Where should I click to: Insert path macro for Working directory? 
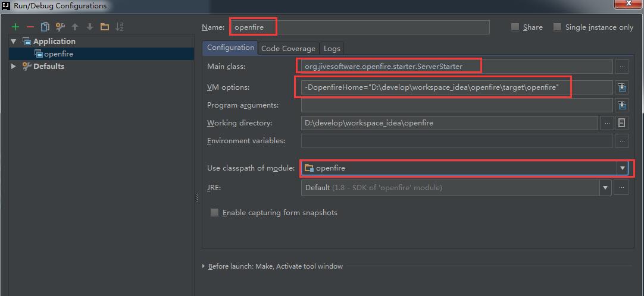[622, 123]
